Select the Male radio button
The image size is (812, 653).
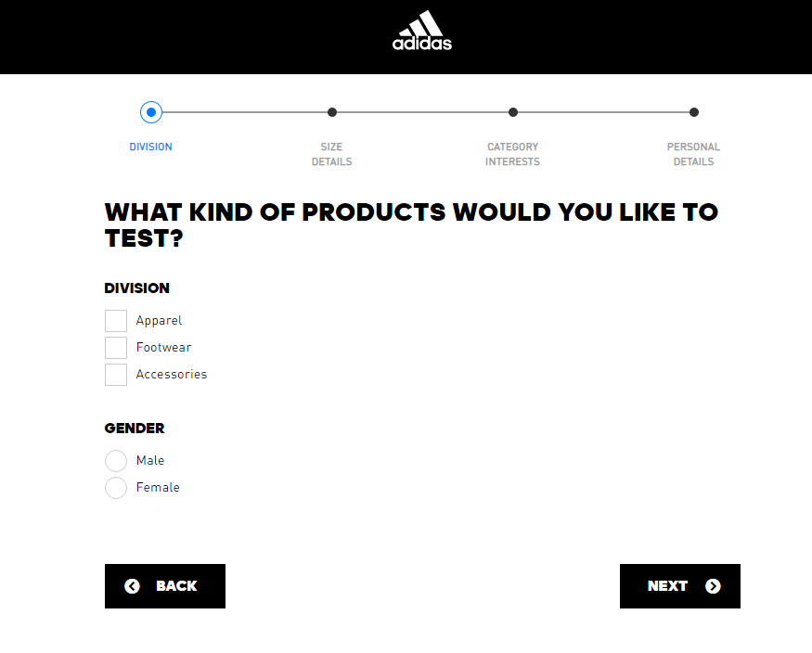(115, 460)
